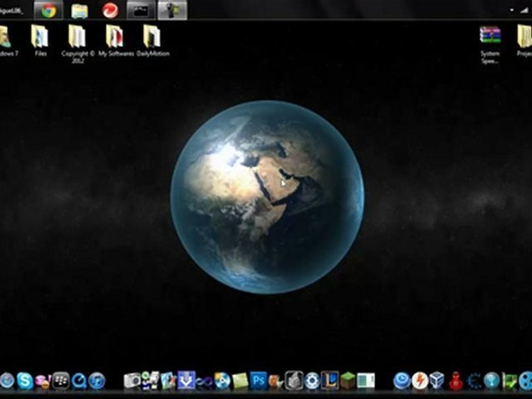
Task: Open the green checkmark dock icon
Action: coord(509,381)
